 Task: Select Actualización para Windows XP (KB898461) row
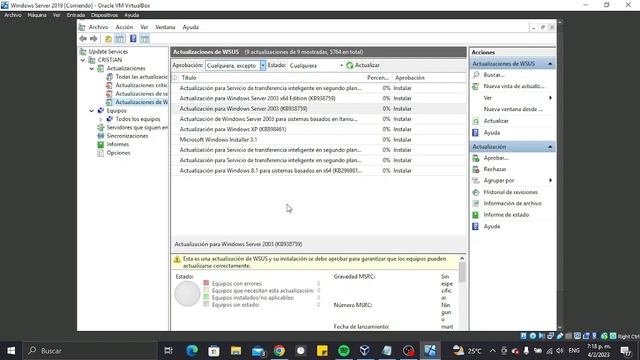(318, 129)
